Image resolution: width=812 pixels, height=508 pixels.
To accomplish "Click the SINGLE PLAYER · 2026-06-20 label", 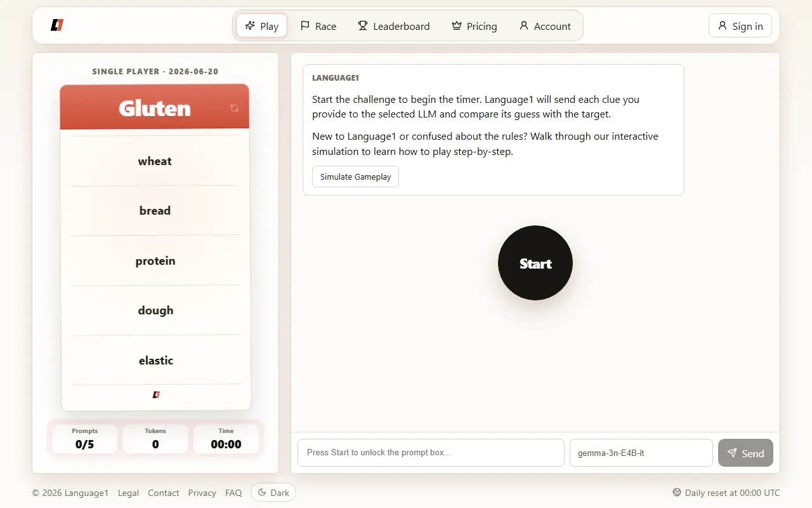I will [x=155, y=72].
